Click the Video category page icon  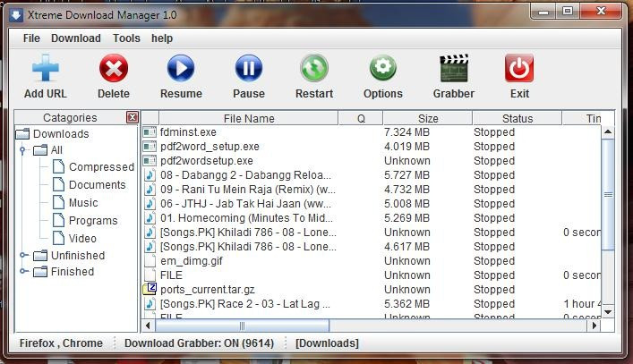coord(58,238)
